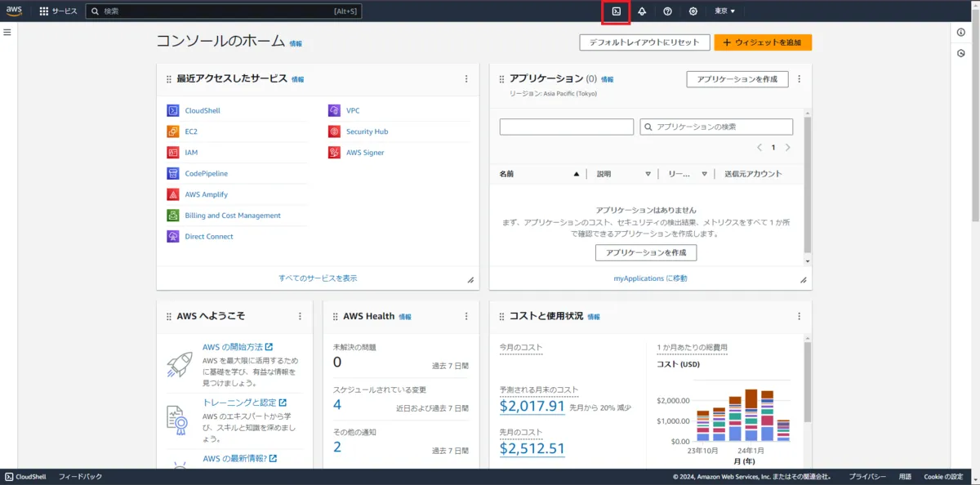Open options menu of アプリケーション widget

click(x=800, y=79)
